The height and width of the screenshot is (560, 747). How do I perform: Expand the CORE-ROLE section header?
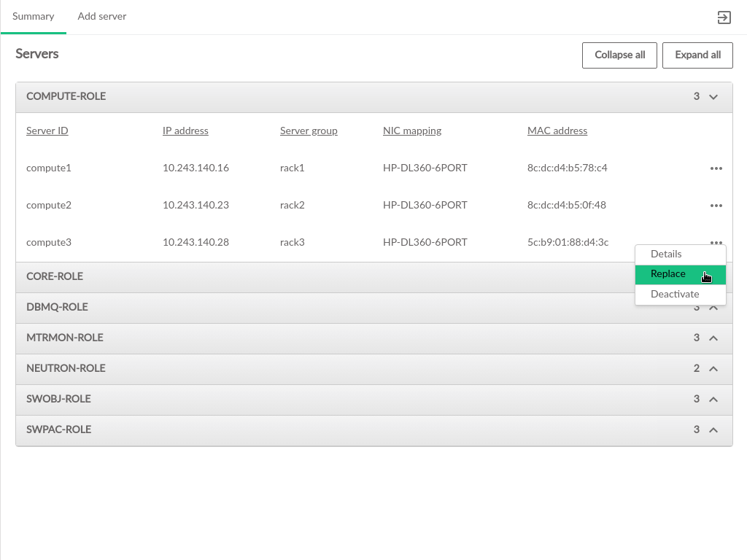[x=55, y=277]
